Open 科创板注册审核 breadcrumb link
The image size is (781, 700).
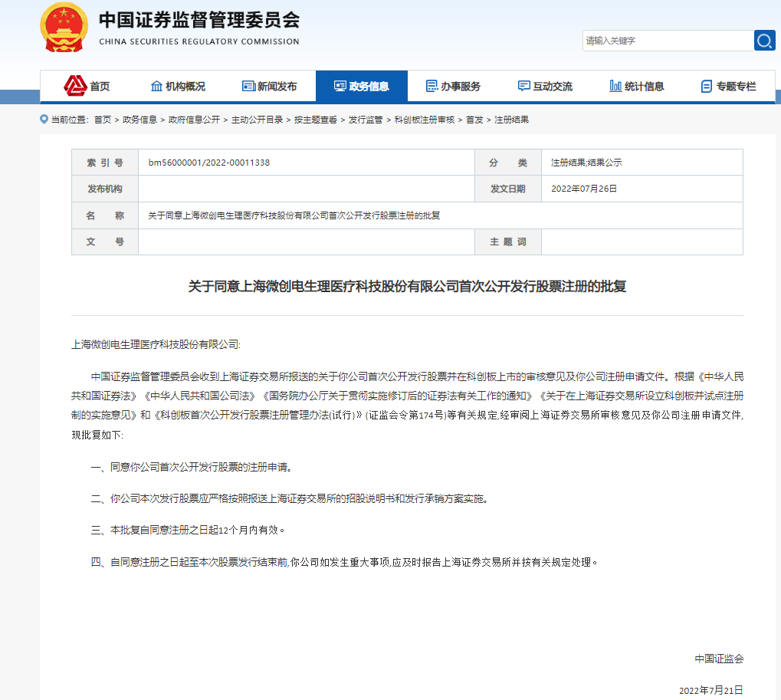(x=425, y=120)
